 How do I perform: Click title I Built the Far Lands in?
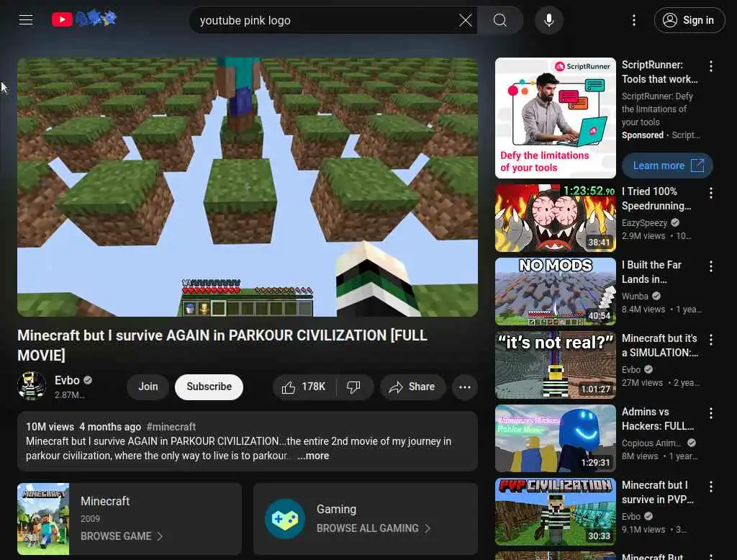651,272
